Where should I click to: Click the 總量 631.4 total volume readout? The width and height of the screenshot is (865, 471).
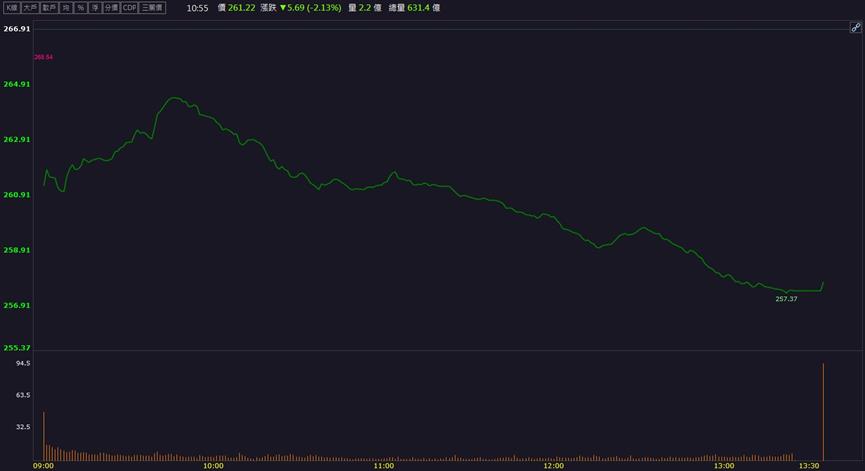[414, 8]
